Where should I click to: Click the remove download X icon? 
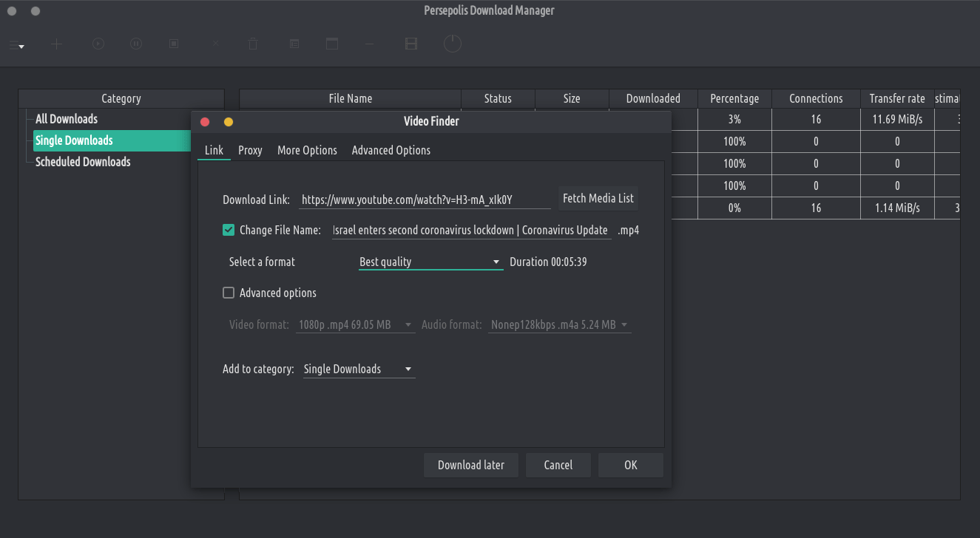point(216,44)
